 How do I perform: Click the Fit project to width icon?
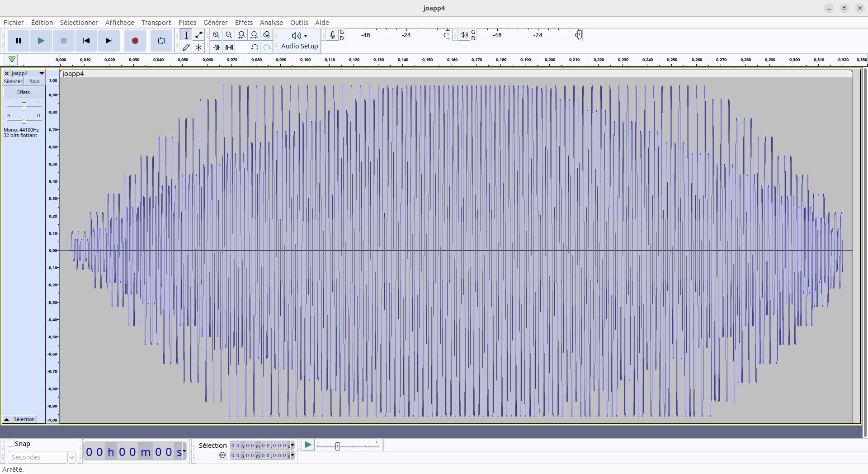pyautogui.click(x=254, y=35)
